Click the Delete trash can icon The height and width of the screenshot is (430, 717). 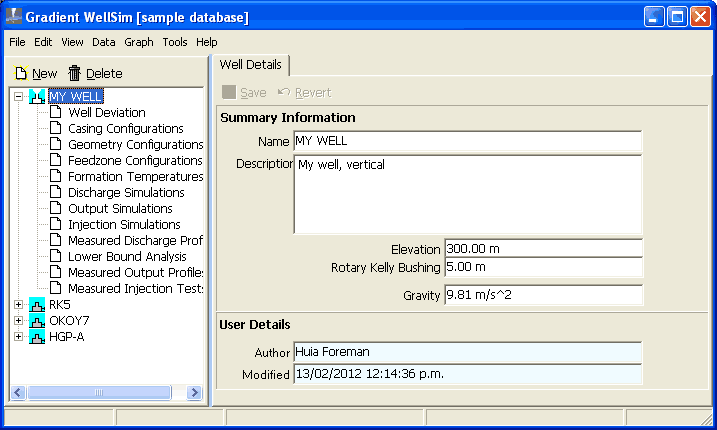point(74,73)
